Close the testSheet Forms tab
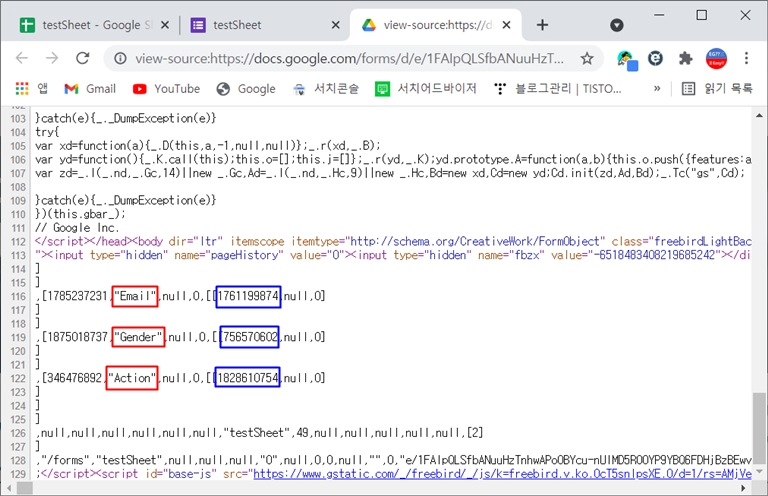The image size is (768, 496). coord(336,25)
